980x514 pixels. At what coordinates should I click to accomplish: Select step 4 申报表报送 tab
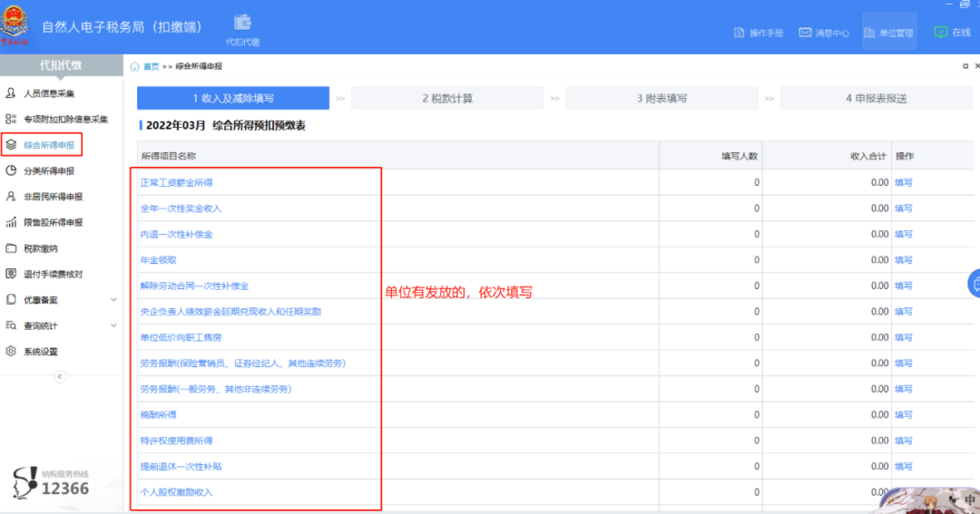coord(877,98)
